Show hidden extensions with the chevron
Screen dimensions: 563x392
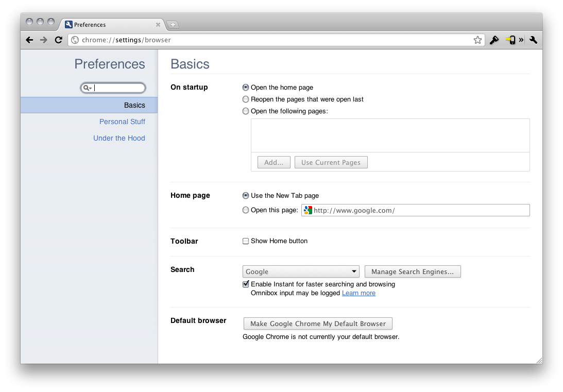[521, 40]
